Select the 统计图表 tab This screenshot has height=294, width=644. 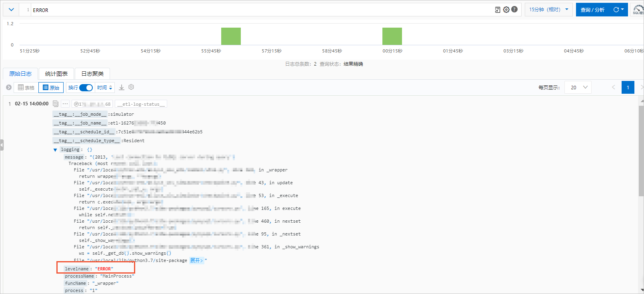[x=56, y=74]
